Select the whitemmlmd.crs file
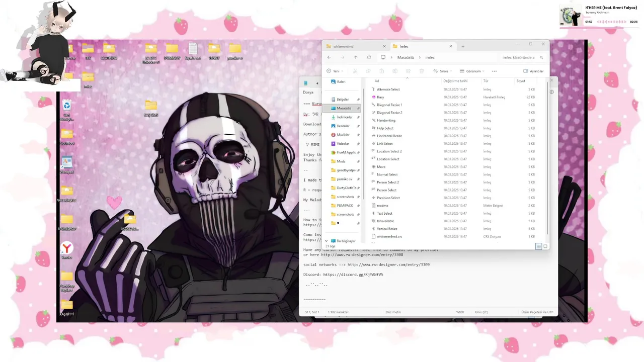The image size is (644, 362). pyautogui.click(x=386, y=236)
